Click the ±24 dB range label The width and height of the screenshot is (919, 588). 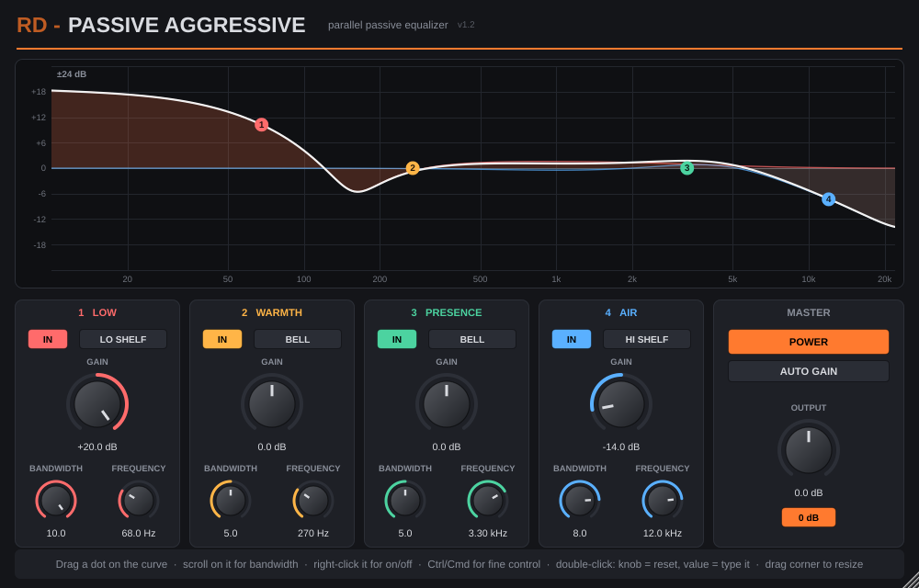coord(72,74)
